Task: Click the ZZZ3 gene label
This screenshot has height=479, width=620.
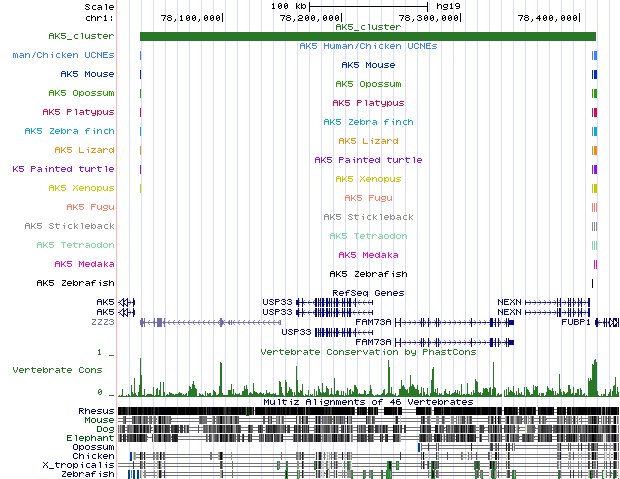Action: [103, 322]
